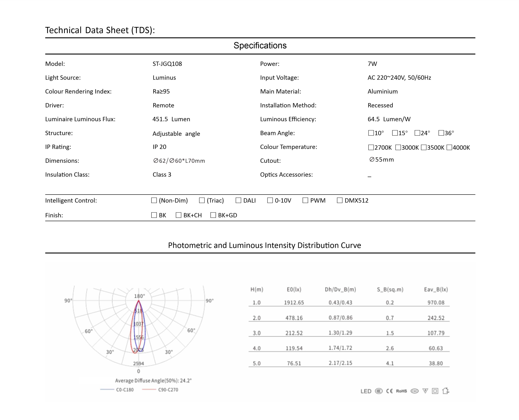This screenshot has height=420, width=519.
Task: Check the DMX512 control box
Action: coord(340,200)
